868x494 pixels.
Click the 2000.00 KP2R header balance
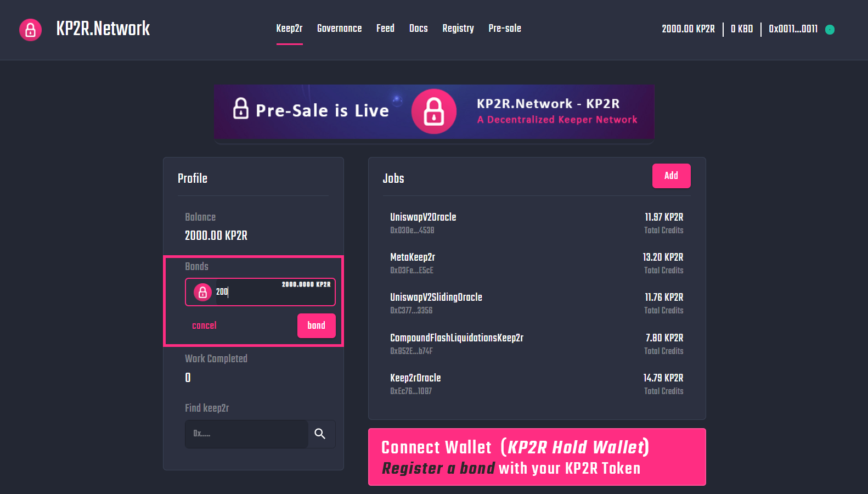(688, 29)
